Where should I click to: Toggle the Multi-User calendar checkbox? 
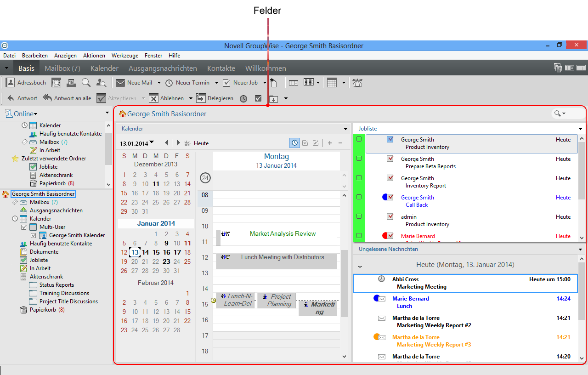click(x=24, y=227)
